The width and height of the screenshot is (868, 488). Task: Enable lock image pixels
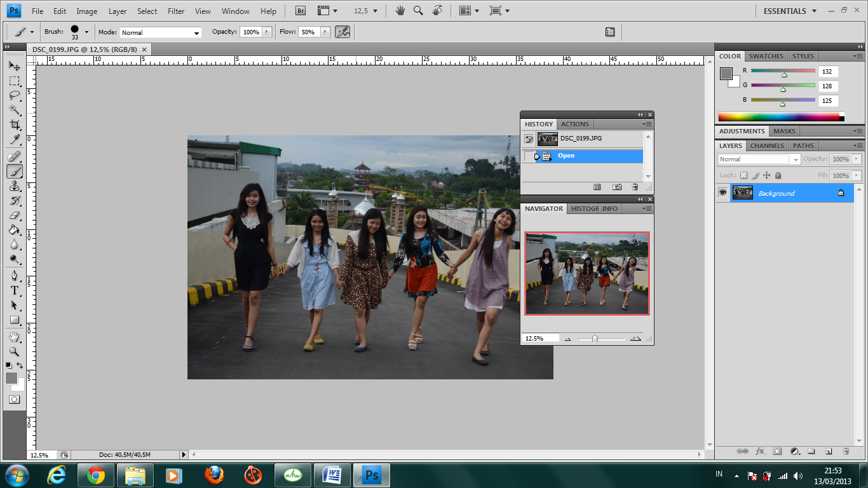click(756, 175)
